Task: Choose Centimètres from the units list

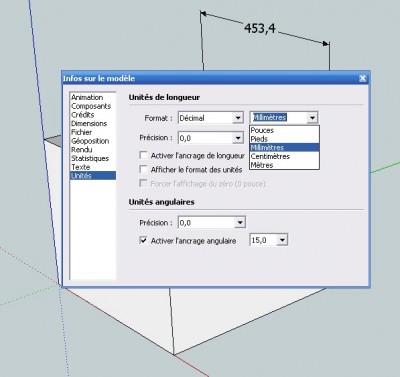Action: 284,156
